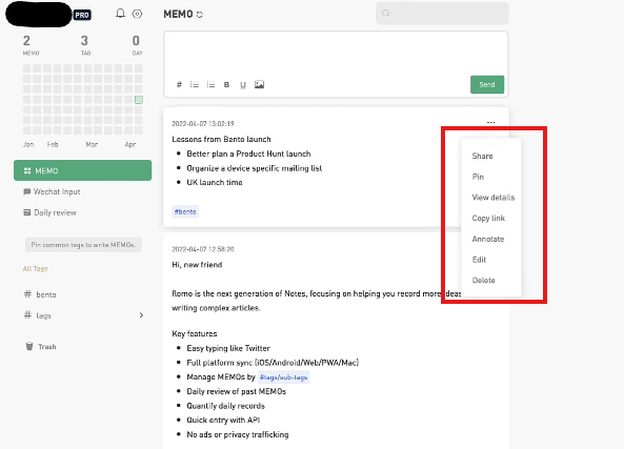The width and height of the screenshot is (624, 449).
Task: Open the MEMO section in the sidebar
Action: (83, 170)
